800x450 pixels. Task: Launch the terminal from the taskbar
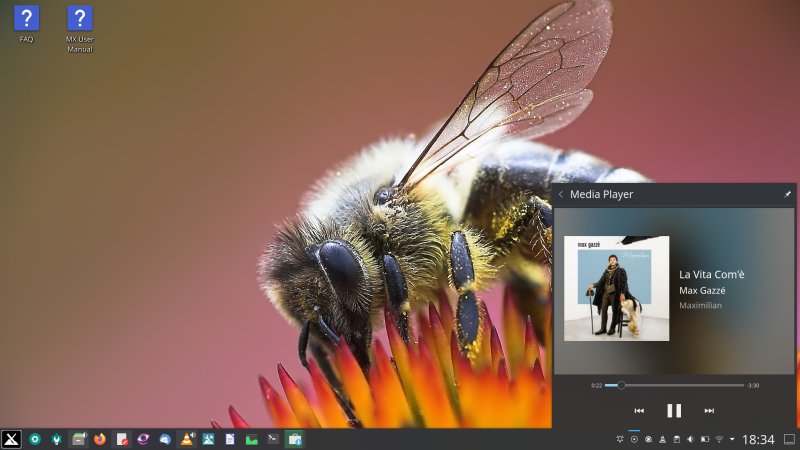(273, 439)
